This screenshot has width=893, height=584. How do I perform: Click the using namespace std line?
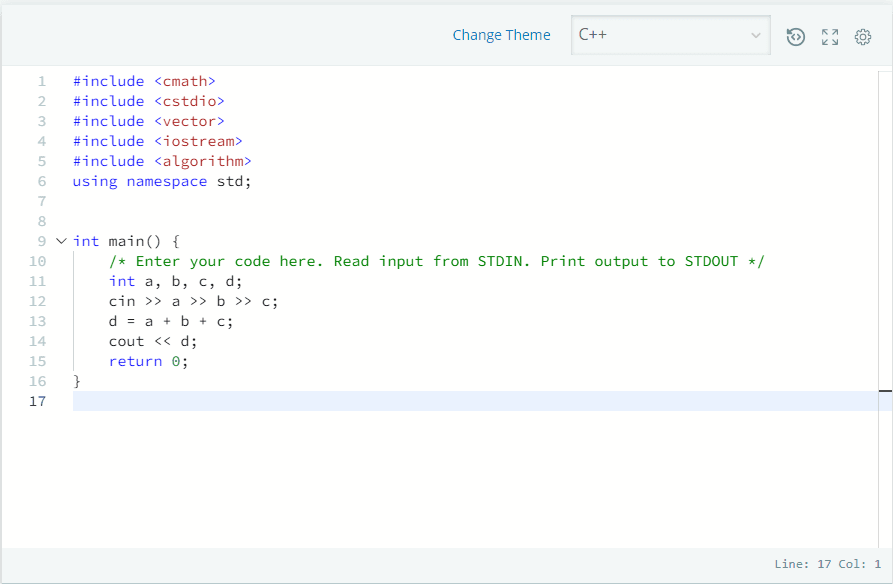pyautogui.click(x=161, y=181)
